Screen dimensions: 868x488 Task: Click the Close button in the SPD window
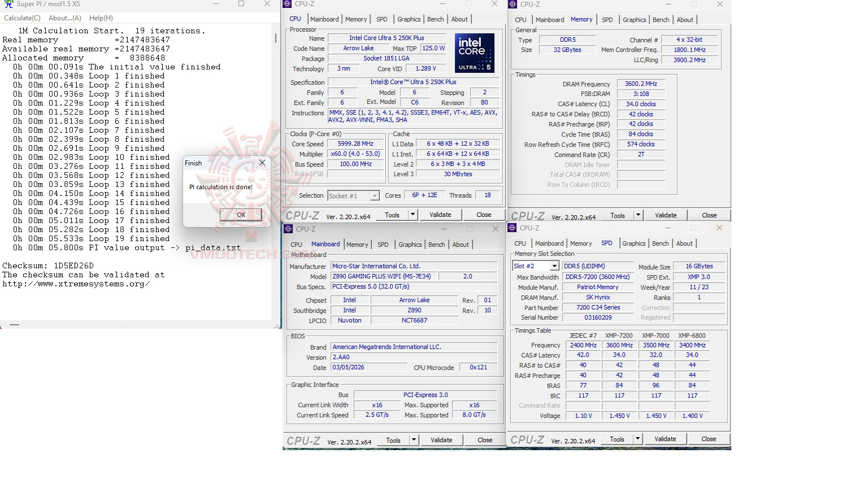(709, 439)
